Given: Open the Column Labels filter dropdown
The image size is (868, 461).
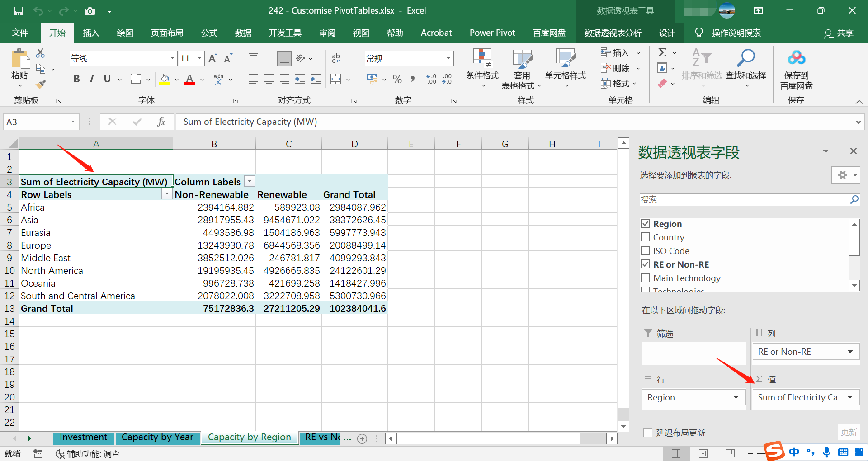Looking at the screenshot, I should (250, 181).
